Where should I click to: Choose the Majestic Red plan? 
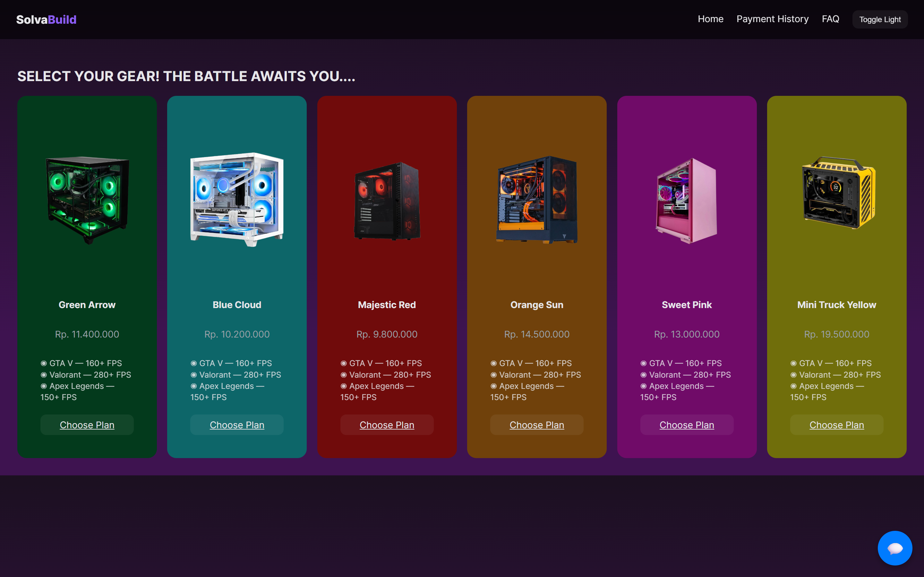tap(387, 425)
